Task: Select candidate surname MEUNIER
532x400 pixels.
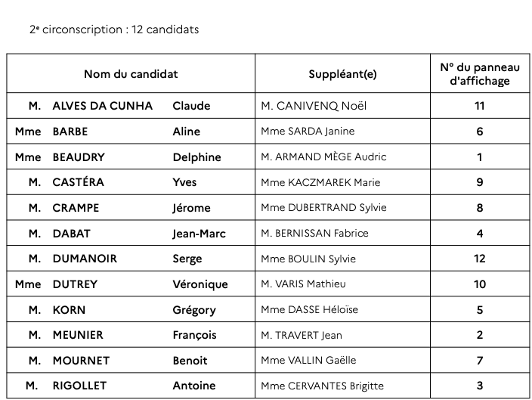Action: (78, 335)
